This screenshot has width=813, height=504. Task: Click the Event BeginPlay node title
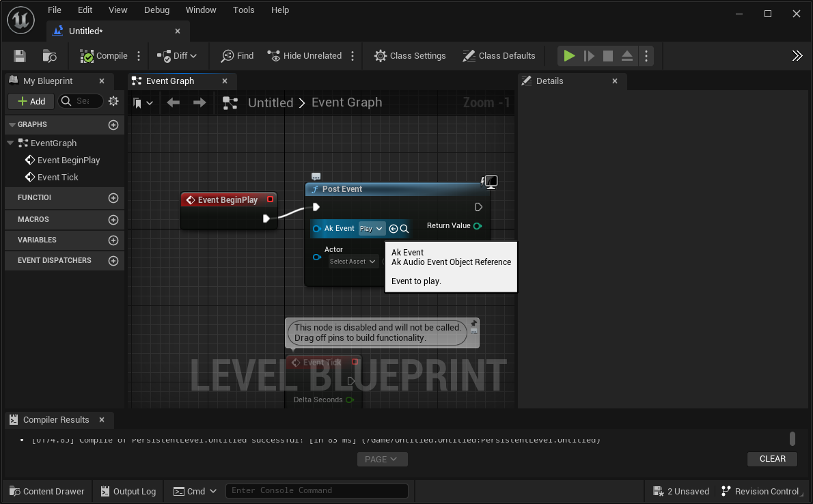click(x=228, y=199)
